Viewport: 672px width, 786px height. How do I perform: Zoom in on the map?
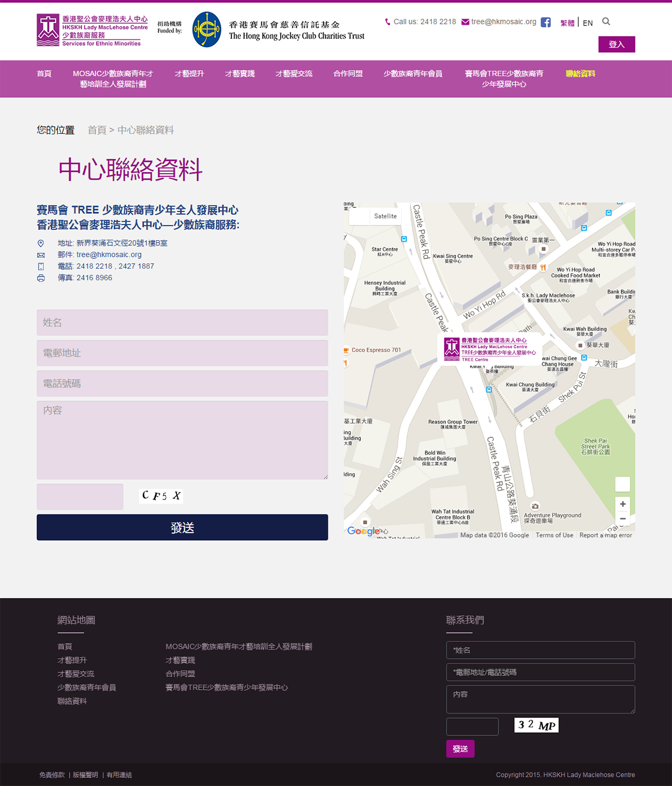tap(622, 504)
